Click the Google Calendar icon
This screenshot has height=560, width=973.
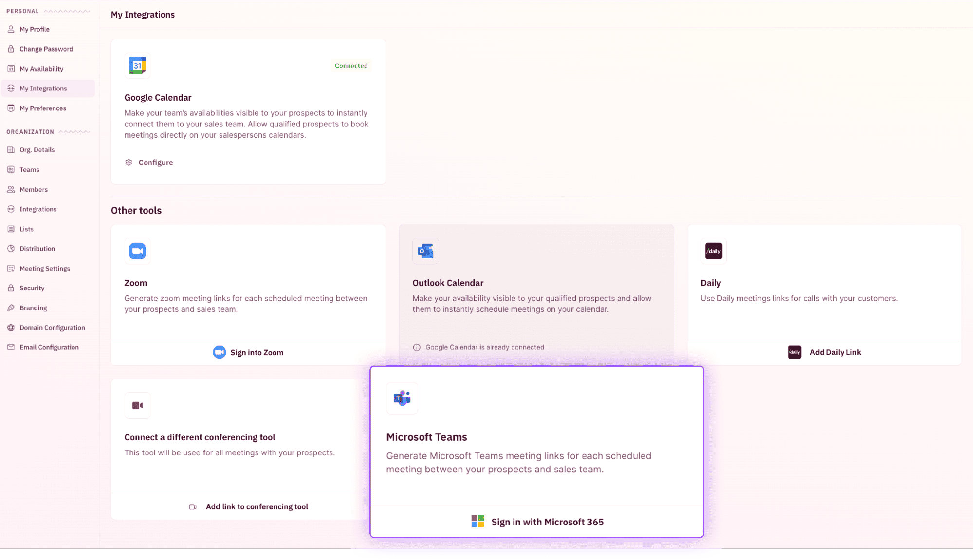point(137,66)
